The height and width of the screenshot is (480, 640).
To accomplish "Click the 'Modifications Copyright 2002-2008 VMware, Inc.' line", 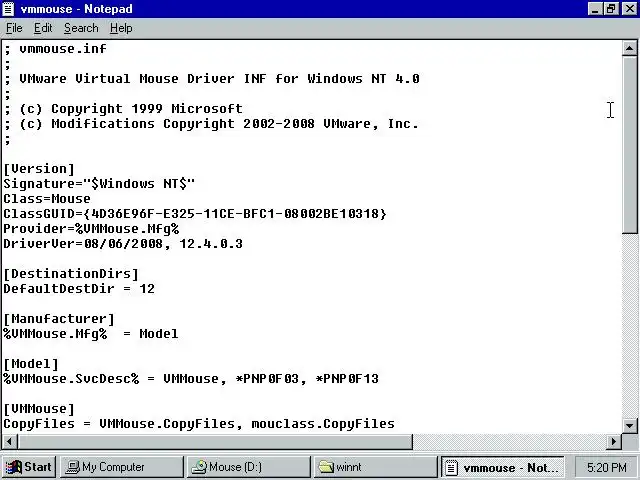I will 211,124.
